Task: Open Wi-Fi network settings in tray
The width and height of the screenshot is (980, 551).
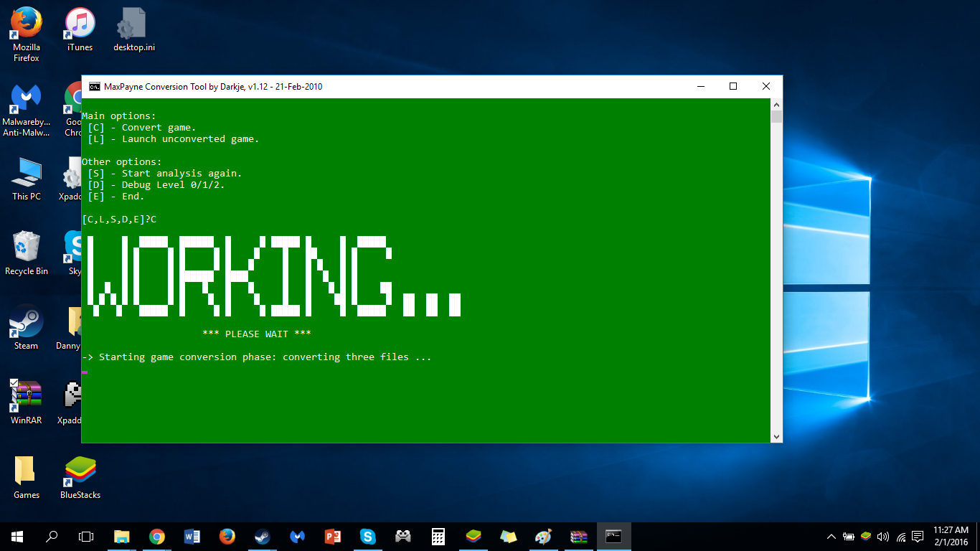Action: [x=900, y=537]
